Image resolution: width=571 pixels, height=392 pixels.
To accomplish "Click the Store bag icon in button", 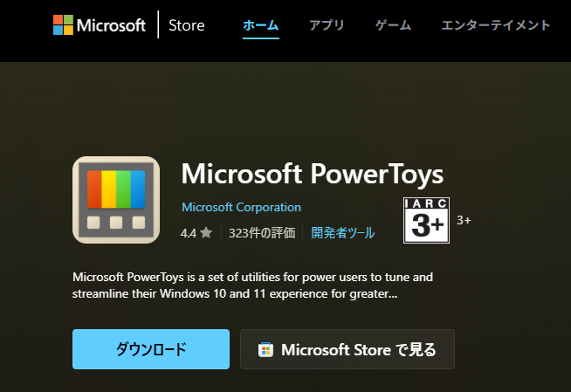I will pyautogui.click(x=265, y=350).
